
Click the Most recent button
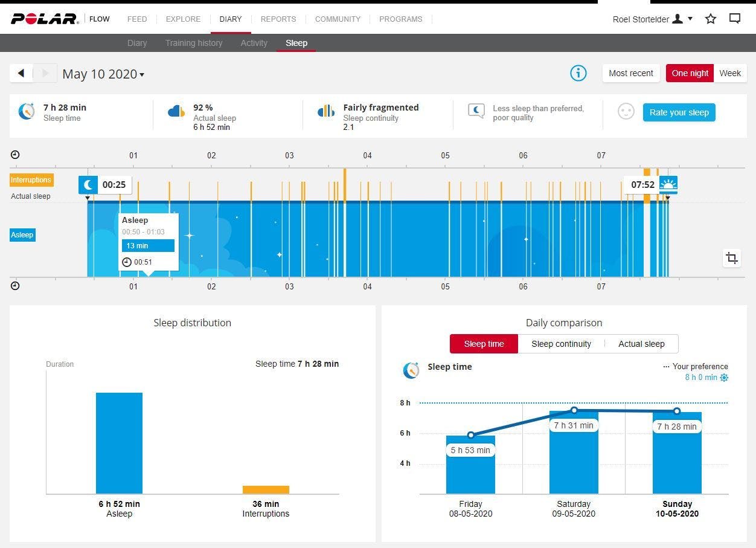coord(630,73)
